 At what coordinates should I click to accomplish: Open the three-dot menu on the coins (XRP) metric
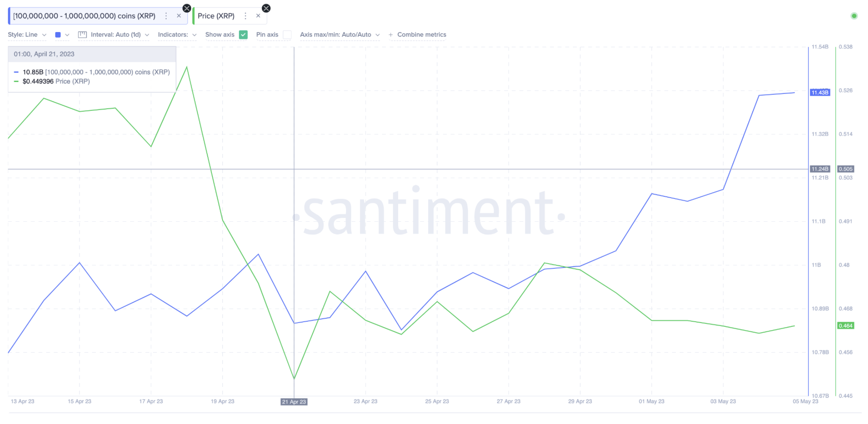[x=166, y=16]
